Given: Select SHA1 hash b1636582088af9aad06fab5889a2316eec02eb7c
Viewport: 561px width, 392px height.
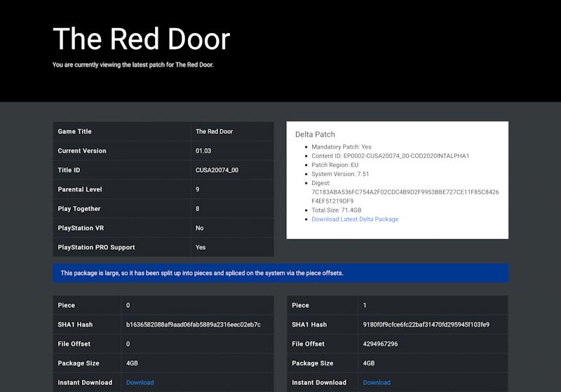Looking at the screenshot, I should click(194, 325).
